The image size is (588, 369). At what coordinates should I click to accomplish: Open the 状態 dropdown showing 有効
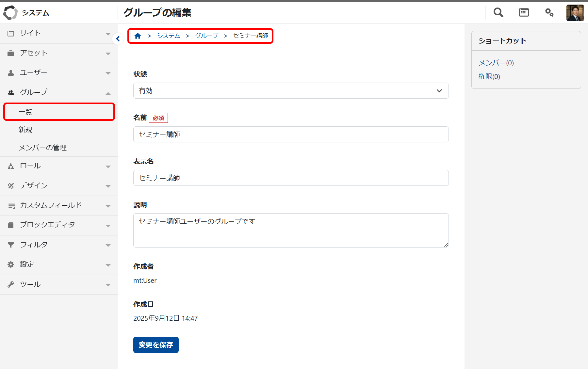pyautogui.click(x=290, y=91)
